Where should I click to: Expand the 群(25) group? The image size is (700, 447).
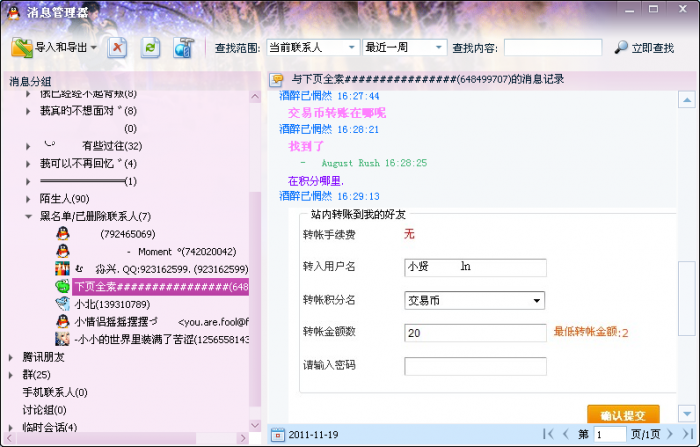[11, 375]
